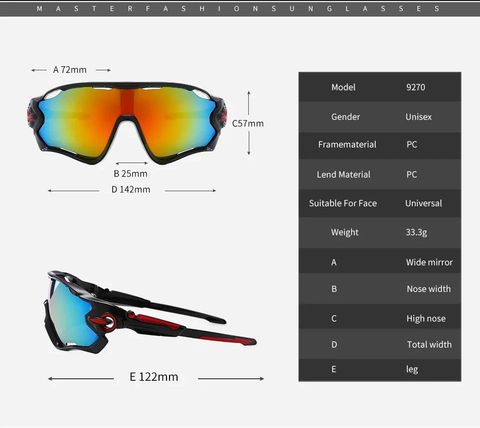Click the D 142mm total width label
This screenshot has width=480, height=428.
coord(131,189)
